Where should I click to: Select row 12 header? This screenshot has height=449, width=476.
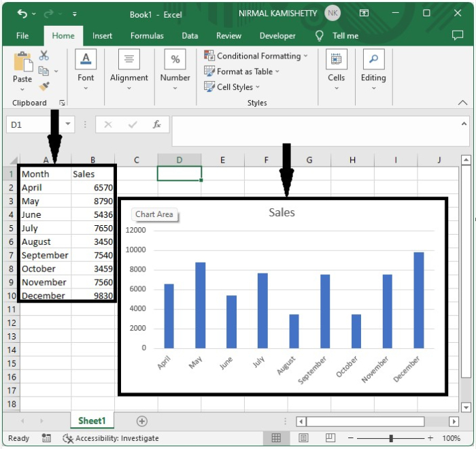(x=12, y=323)
